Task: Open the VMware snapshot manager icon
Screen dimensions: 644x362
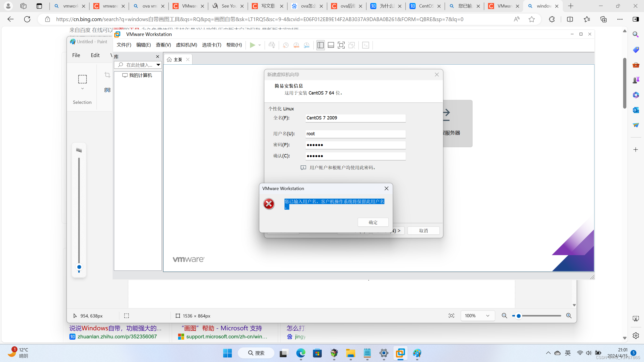Action: click(307, 45)
